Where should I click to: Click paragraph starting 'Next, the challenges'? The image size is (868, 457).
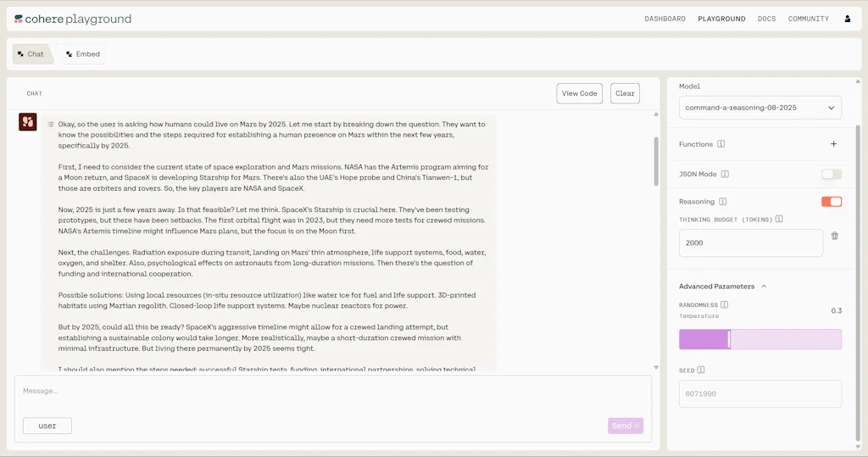click(x=272, y=263)
